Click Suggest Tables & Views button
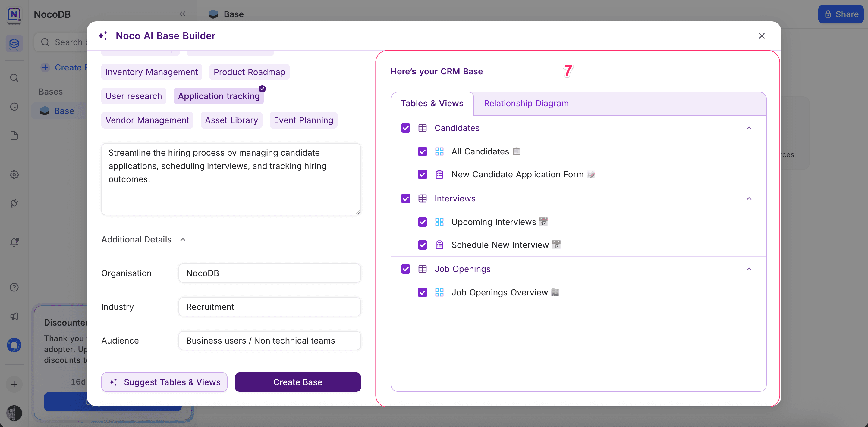The height and width of the screenshot is (427, 868). pos(165,382)
